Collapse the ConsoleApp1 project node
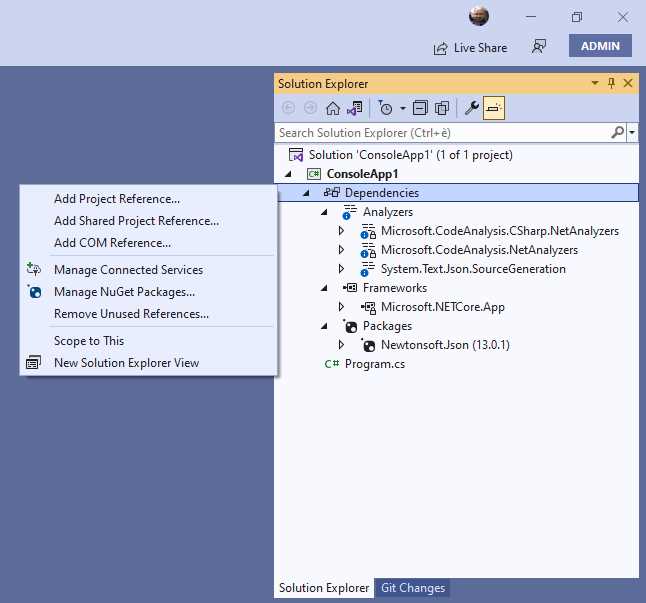This screenshot has width=646, height=603. [288, 174]
